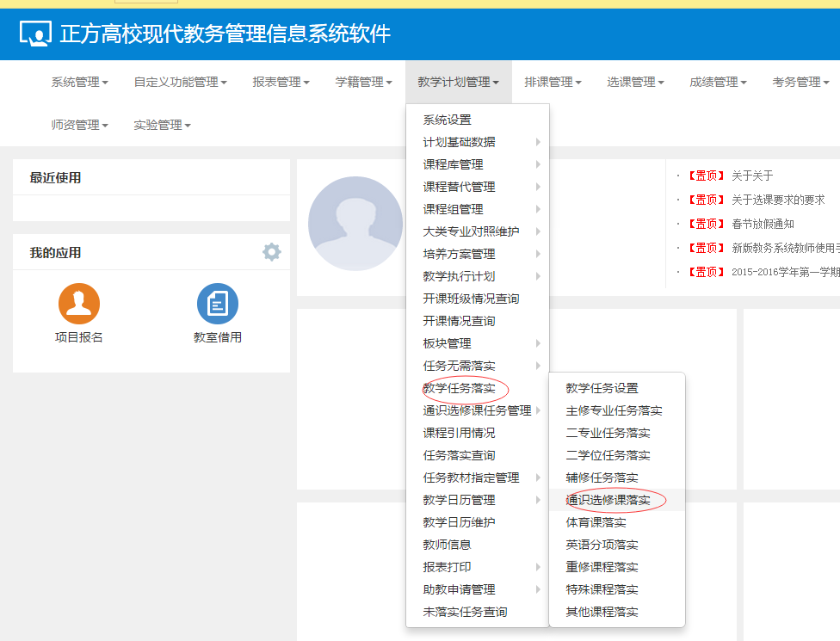Click the 项目报名 orange person icon

coord(79,304)
